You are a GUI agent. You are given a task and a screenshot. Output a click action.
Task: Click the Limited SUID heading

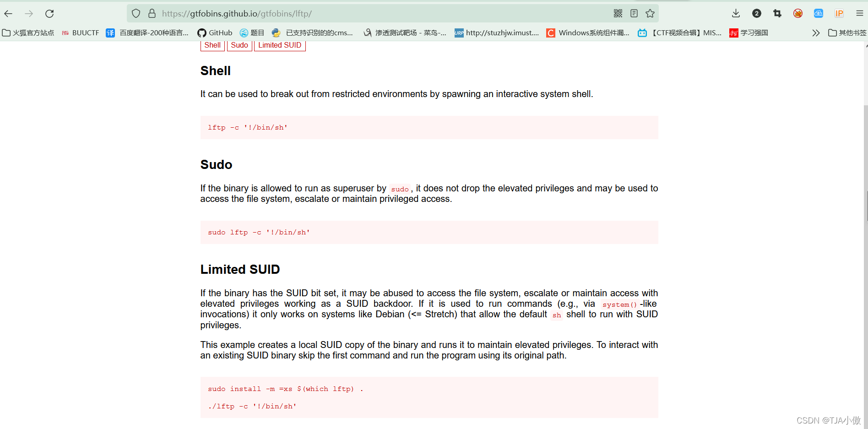(x=240, y=270)
